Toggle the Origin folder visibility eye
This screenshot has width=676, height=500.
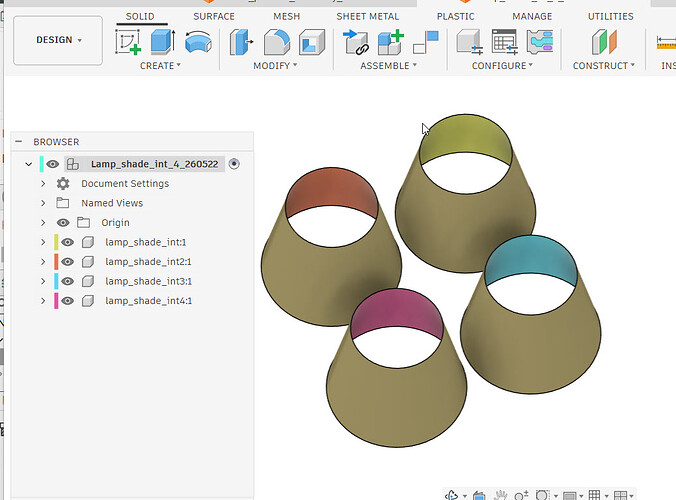(63, 222)
